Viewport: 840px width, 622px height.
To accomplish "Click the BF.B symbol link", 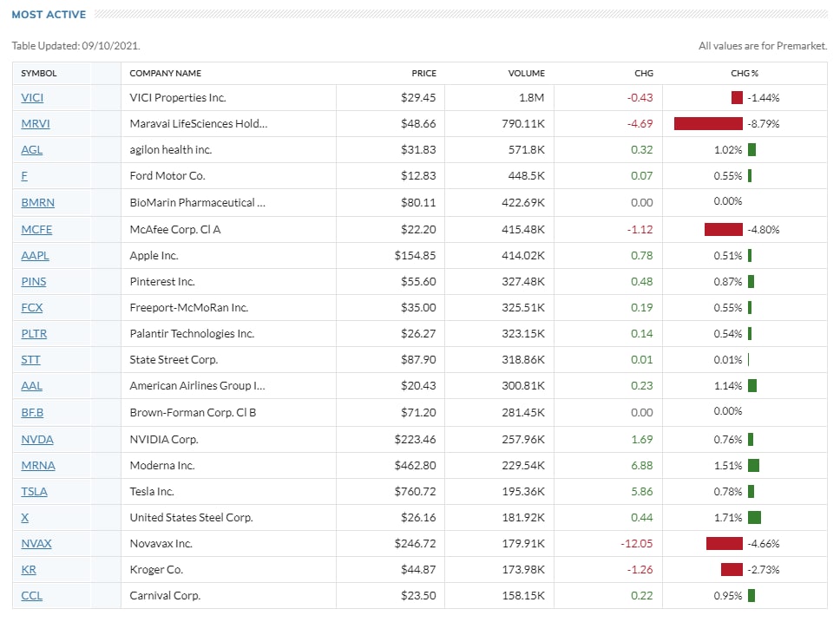I will (32, 413).
